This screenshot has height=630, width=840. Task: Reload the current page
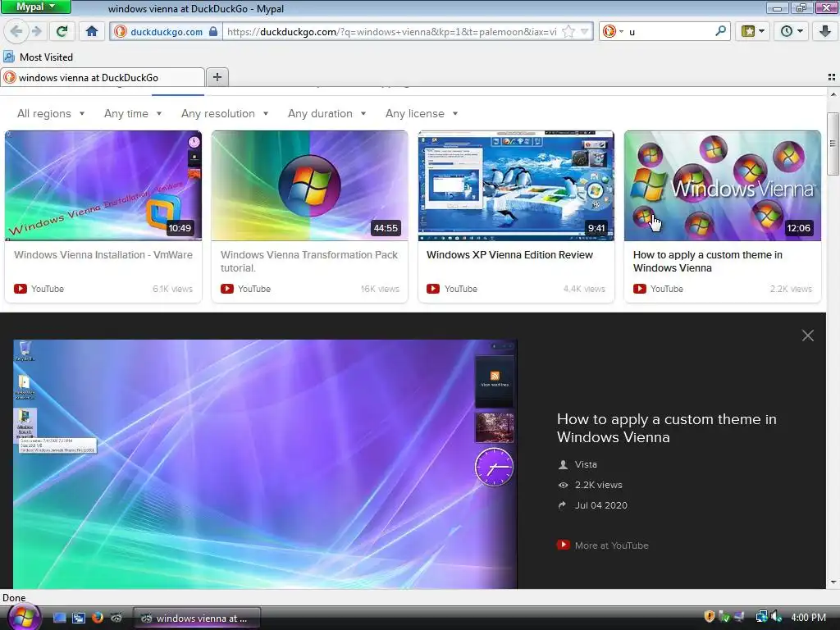(x=62, y=32)
